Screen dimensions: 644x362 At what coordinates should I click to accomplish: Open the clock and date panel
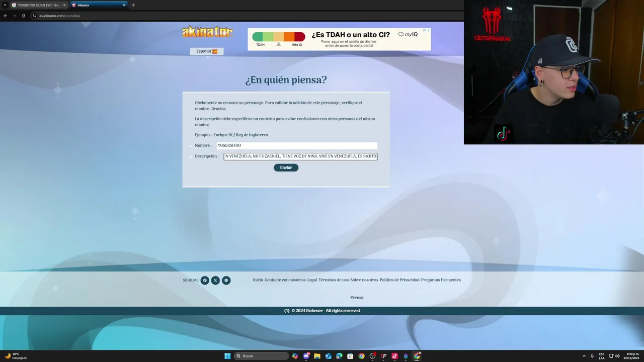point(632,356)
